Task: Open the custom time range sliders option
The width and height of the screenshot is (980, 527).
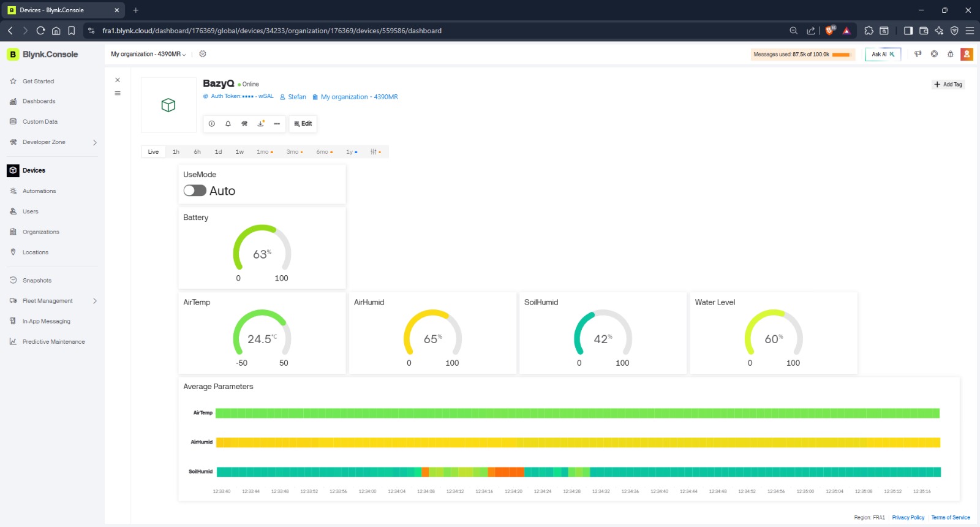Action: pyautogui.click(x=375, y=152)
